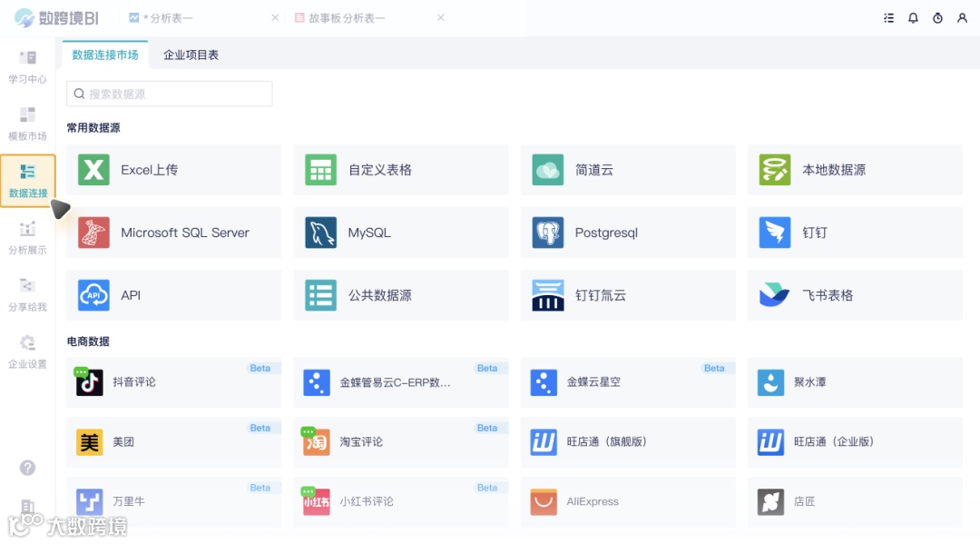Select 旺店通（旗舰版）data source
Viewport: 980px width, 544px height.
pos(628,442)
